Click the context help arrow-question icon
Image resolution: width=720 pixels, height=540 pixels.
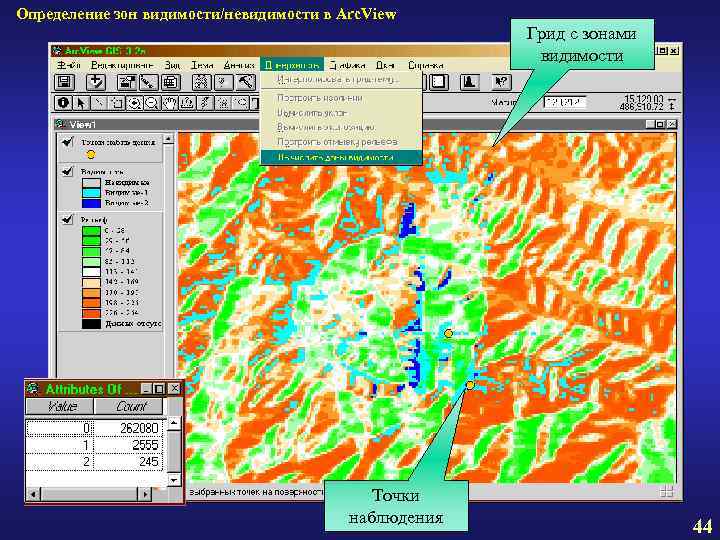(x=501, y=83)
